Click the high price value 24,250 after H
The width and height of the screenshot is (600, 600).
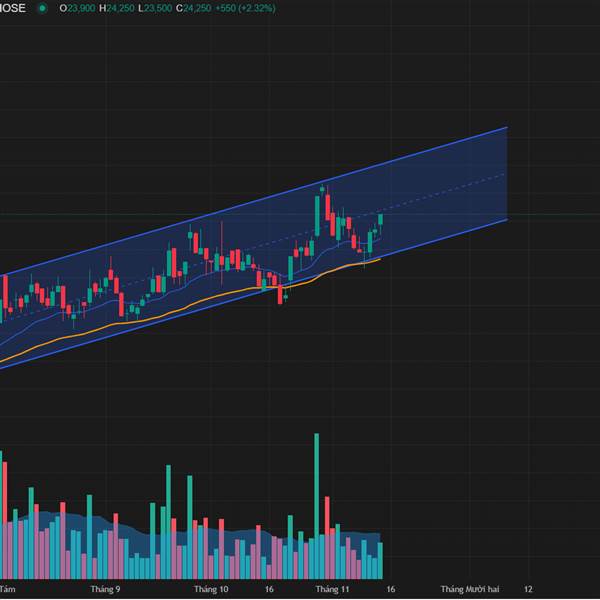pos(121,8)
